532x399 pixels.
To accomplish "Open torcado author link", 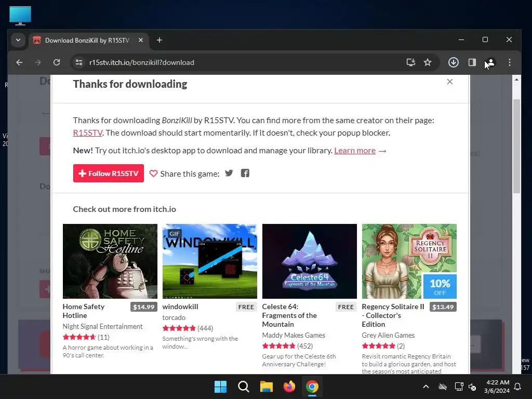I will 174,317.
